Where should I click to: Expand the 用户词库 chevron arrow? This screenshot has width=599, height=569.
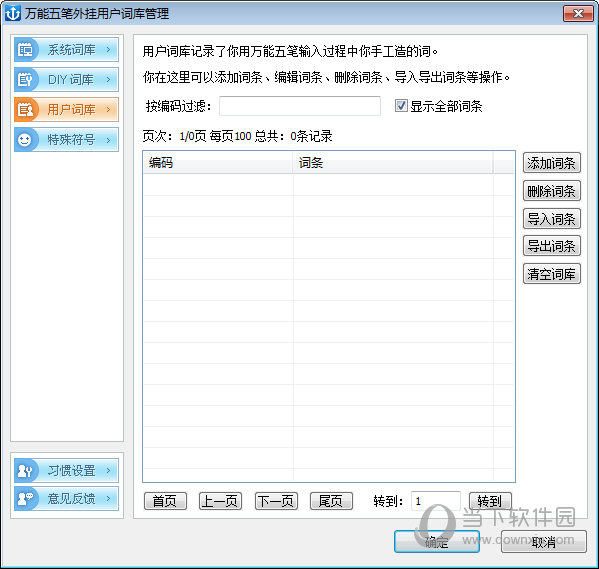[x=108, y=110]
